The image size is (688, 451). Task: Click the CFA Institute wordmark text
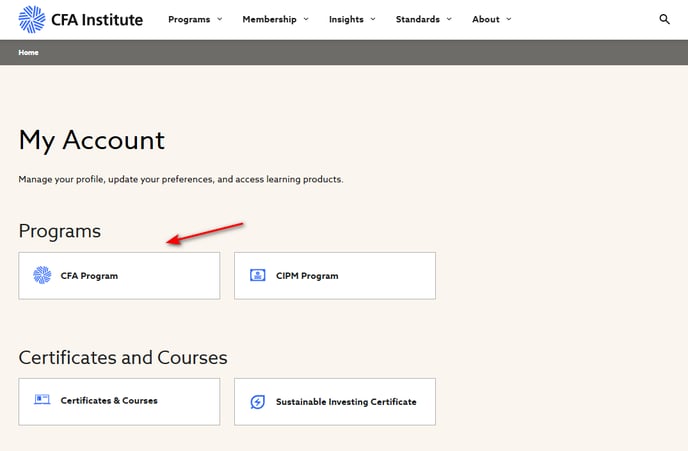point(97,20)
